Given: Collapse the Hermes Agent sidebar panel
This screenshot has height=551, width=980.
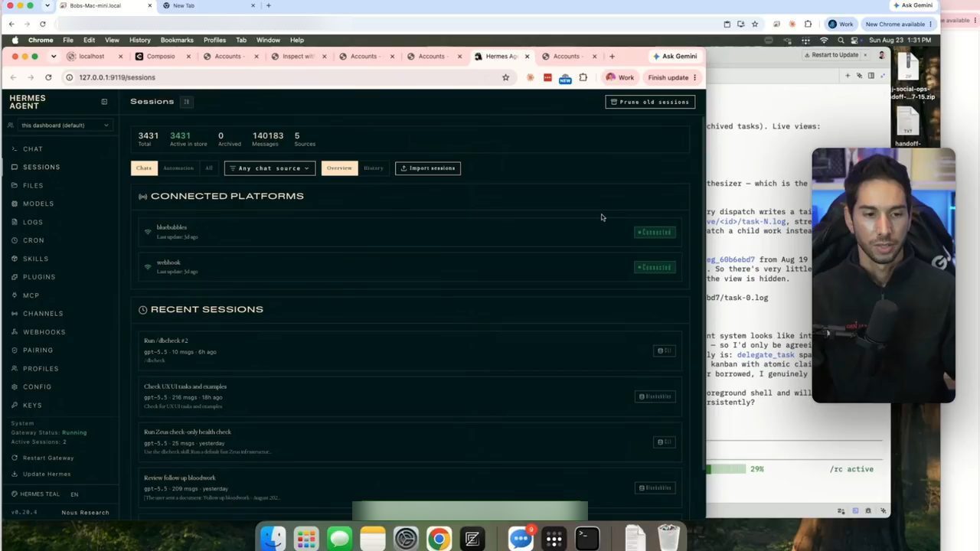Looking at the screenshot, I should click(x=104, y=102).
